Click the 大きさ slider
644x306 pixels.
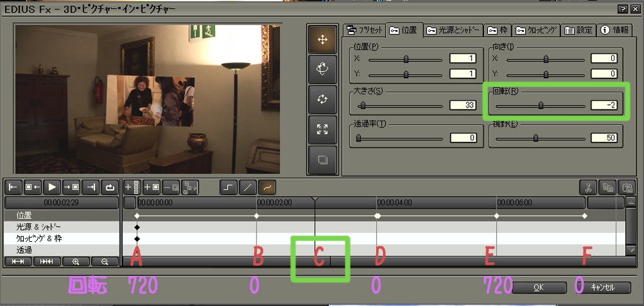(399, 106)
